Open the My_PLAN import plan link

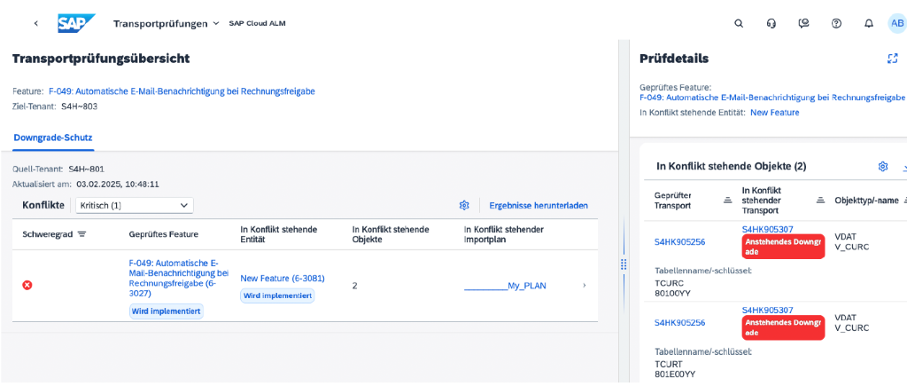coord(505,285)
